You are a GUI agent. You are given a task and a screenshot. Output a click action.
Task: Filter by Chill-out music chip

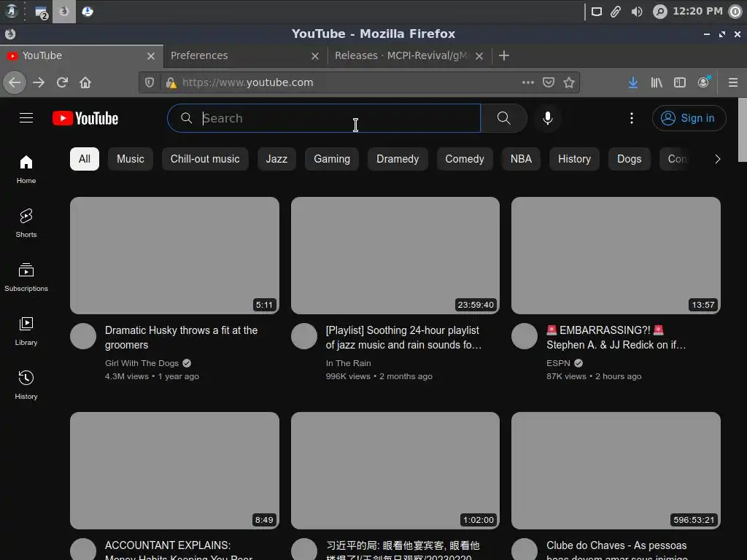pyautogui.click(x=205, y=159)
